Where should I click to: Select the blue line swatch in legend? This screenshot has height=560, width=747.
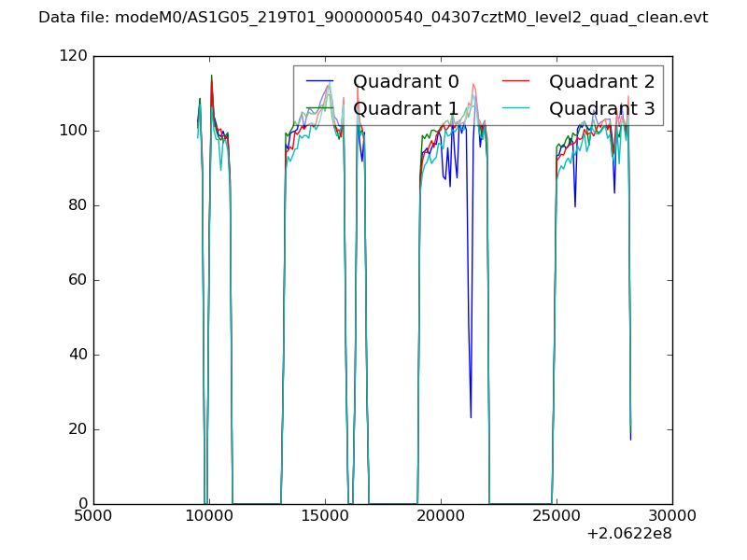[319, 81]
